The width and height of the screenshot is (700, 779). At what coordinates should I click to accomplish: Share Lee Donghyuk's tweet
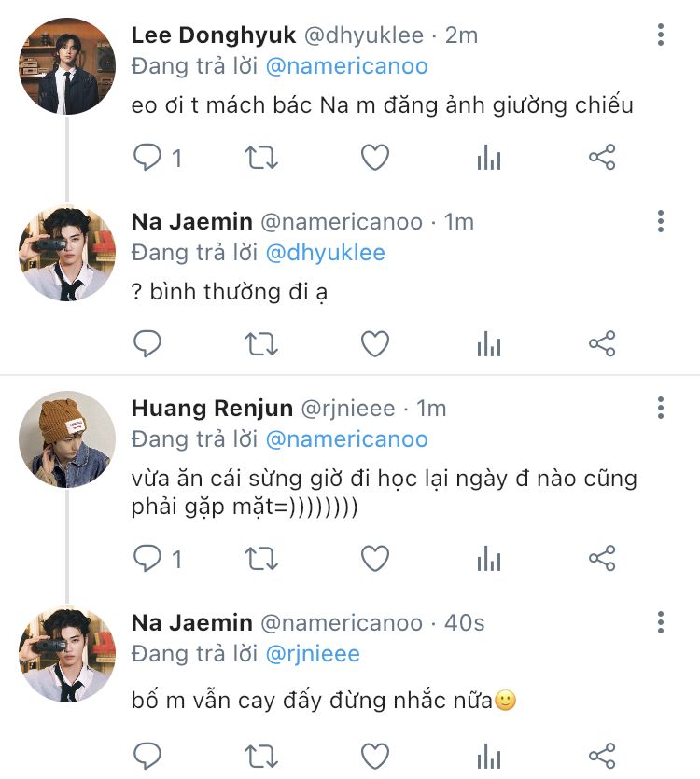coord(602,157)
